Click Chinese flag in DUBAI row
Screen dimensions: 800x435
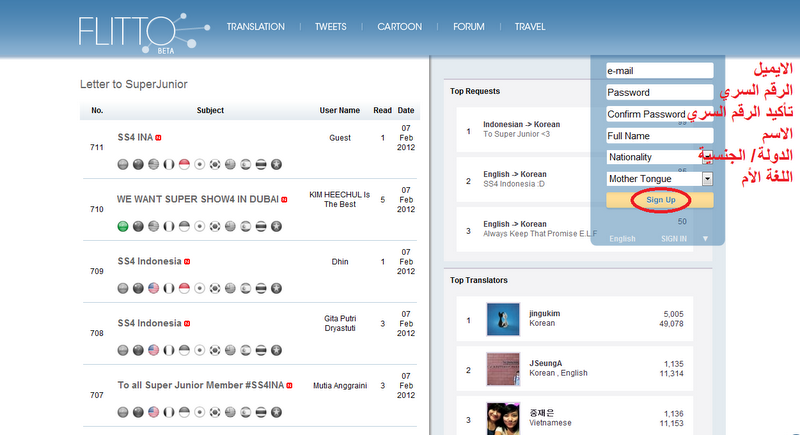click(138, 226)
